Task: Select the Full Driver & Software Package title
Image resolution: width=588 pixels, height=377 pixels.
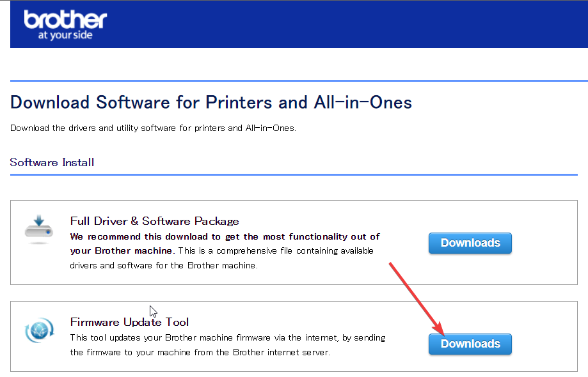Action: (154, 221)
